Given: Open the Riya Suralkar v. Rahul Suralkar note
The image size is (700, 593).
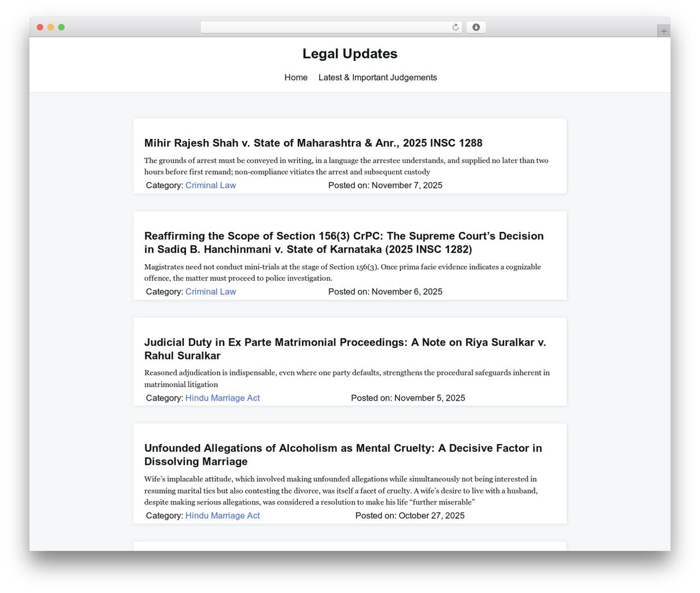Looking at the screenshot, I should [345, 348].
